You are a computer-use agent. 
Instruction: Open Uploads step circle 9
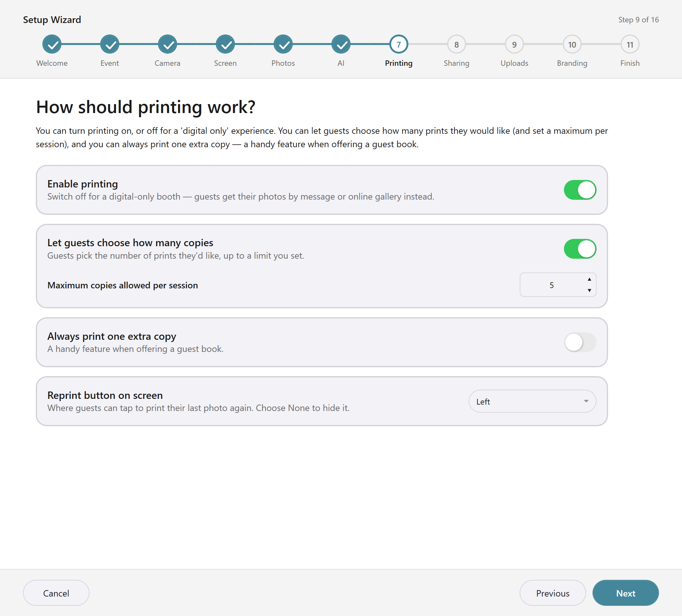coord(514,44)
